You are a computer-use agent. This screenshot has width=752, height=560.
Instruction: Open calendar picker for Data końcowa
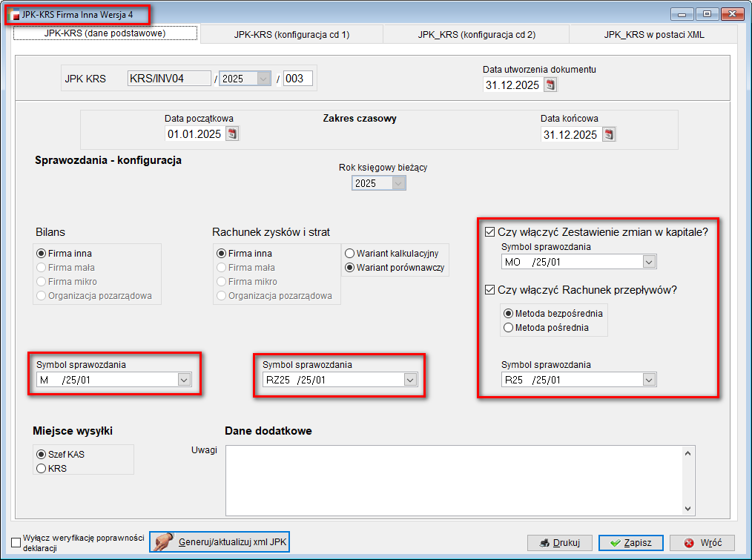pos(609,134)
